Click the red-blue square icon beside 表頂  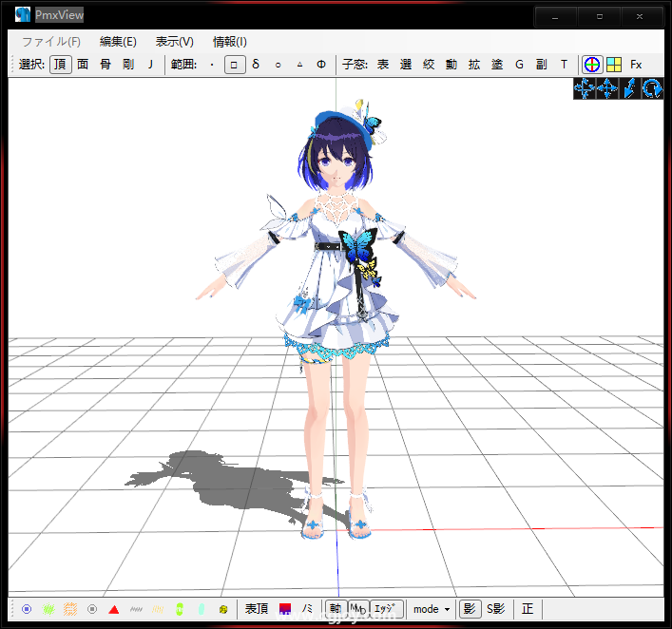click(x=284, y=609)
